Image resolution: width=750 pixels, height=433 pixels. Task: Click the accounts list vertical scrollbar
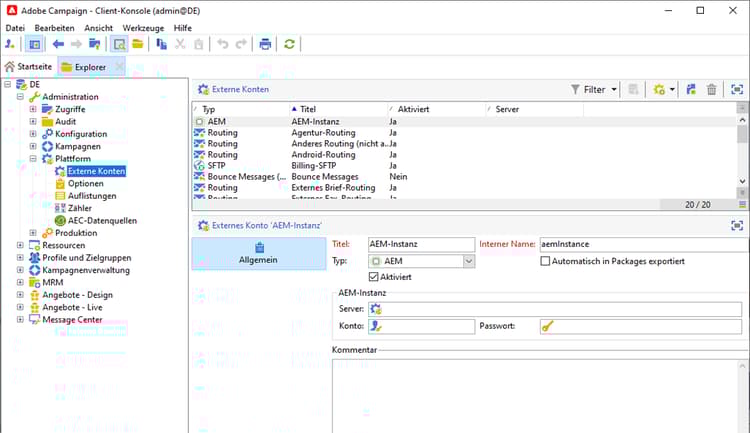742,150
